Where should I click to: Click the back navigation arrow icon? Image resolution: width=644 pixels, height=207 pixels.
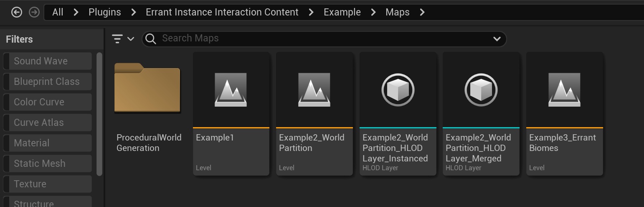click(x=17, y=12)
